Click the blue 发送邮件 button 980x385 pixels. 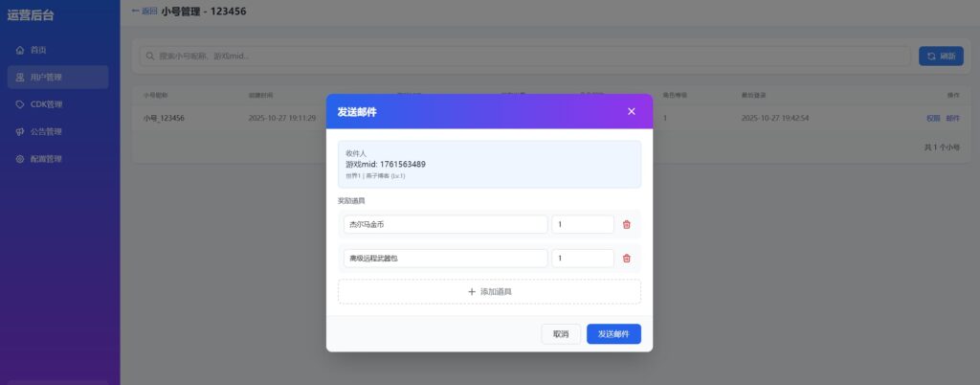tap(613, 333)
